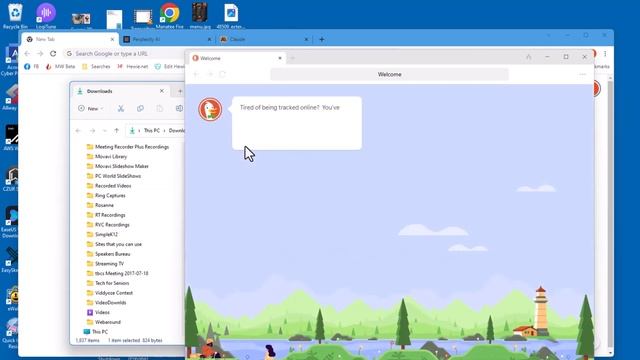This screenshot has width=640, height=360.
Task: Open the menu.jpg desktop file
Action: coord(200,16)
